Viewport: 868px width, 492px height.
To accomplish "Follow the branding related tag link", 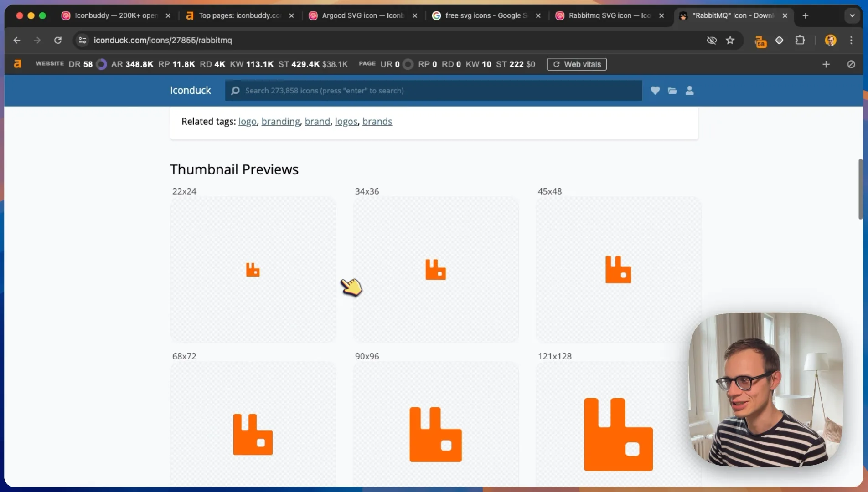I will [x=280, y=121].
